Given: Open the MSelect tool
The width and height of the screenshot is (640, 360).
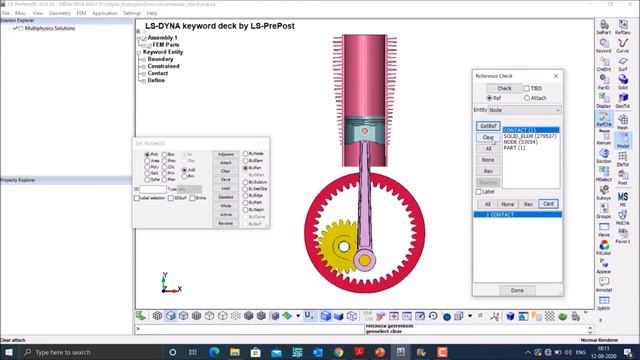Looking at the screenshot, I should coord(604,175).
